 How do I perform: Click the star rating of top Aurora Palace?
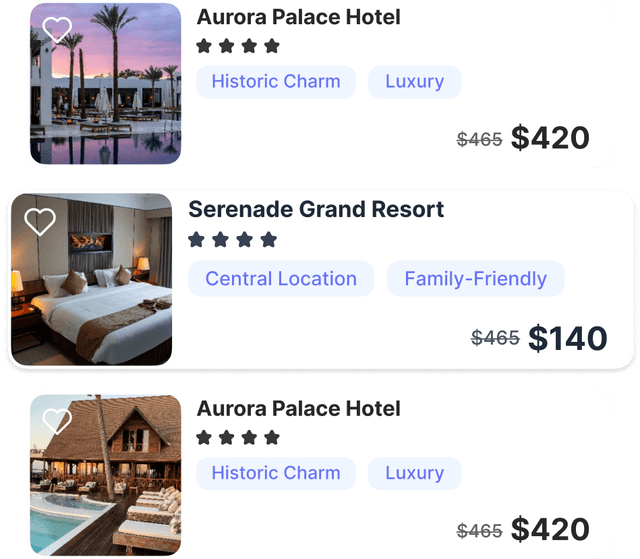coord(238,46)
